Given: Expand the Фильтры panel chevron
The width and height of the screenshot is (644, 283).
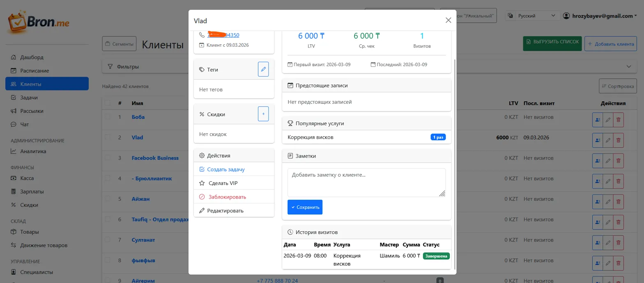Looking at the screenshot, I should 628,66.
